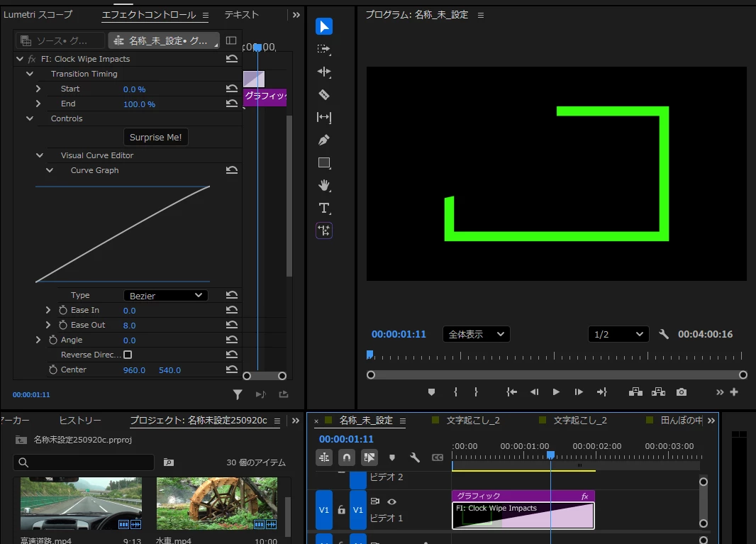Viewport: 756px width, 544px height.
Task: Toggle Ease In animation stopwatch
Action: pos(62,310)
